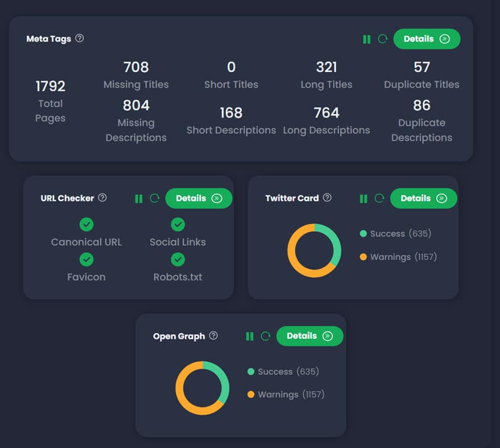This screenshot has height=448, width=500.
Task: Click the Twitter Card Warnings orange legend dot
Action: [x=363, y=257]
